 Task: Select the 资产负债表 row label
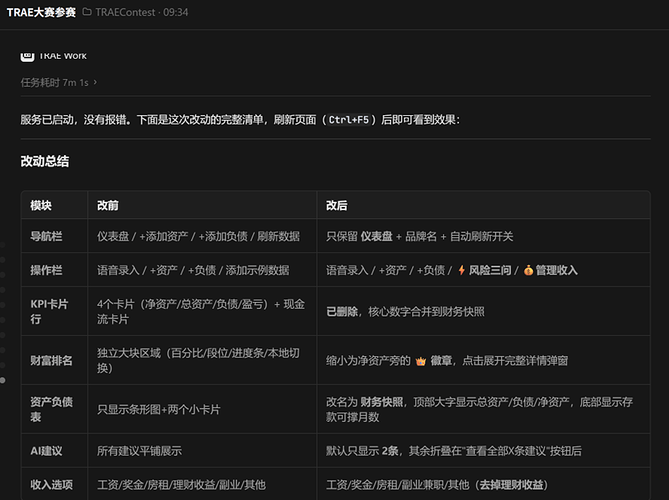(51, 409)
